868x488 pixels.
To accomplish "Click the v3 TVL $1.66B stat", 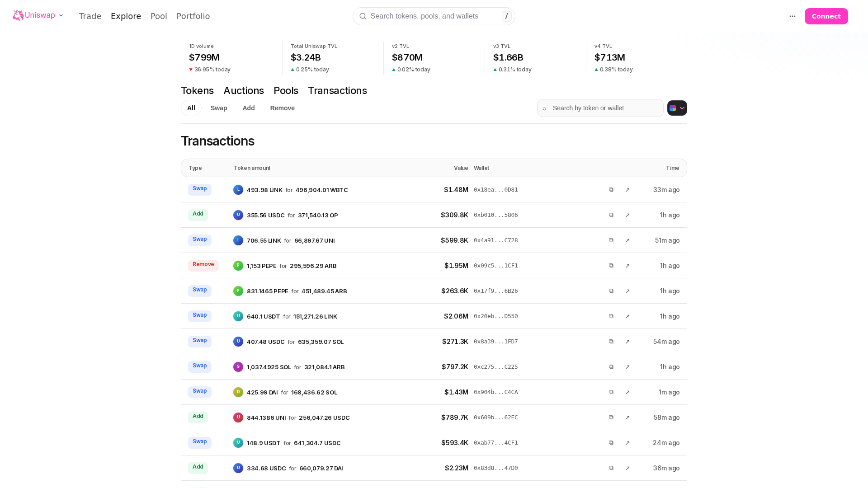I will point(535,58).
